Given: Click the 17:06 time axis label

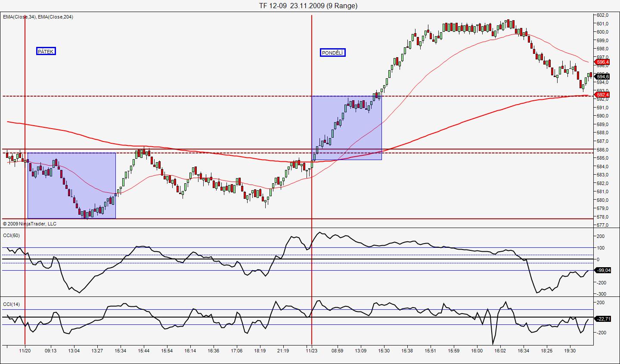Looking at the screenshot, I should 237,351.
